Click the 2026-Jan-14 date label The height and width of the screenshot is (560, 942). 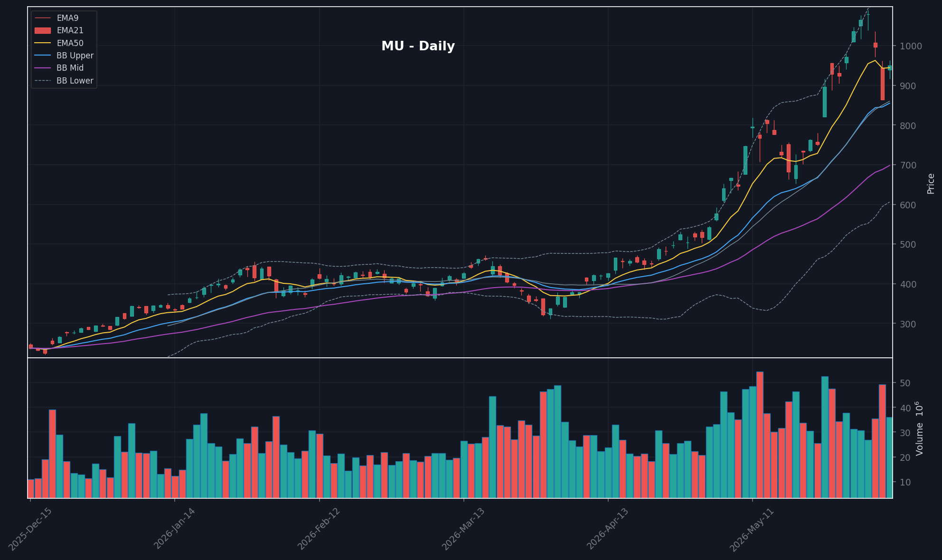click(x=175, y=528)
